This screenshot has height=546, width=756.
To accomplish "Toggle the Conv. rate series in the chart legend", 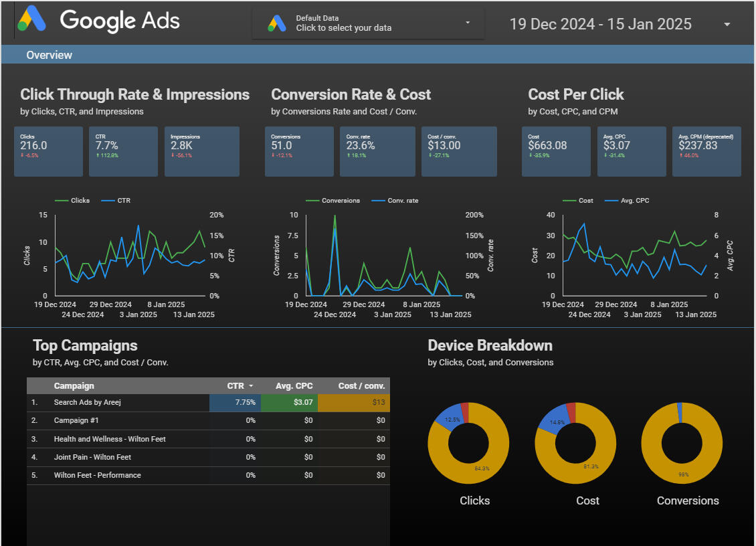I will [395, 200].
